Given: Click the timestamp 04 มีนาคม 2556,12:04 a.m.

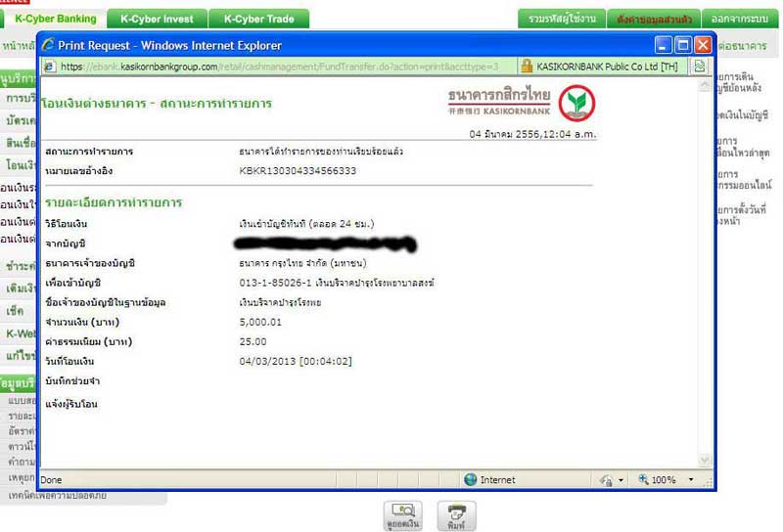Looking at the screenshot, I should (532, 134).
